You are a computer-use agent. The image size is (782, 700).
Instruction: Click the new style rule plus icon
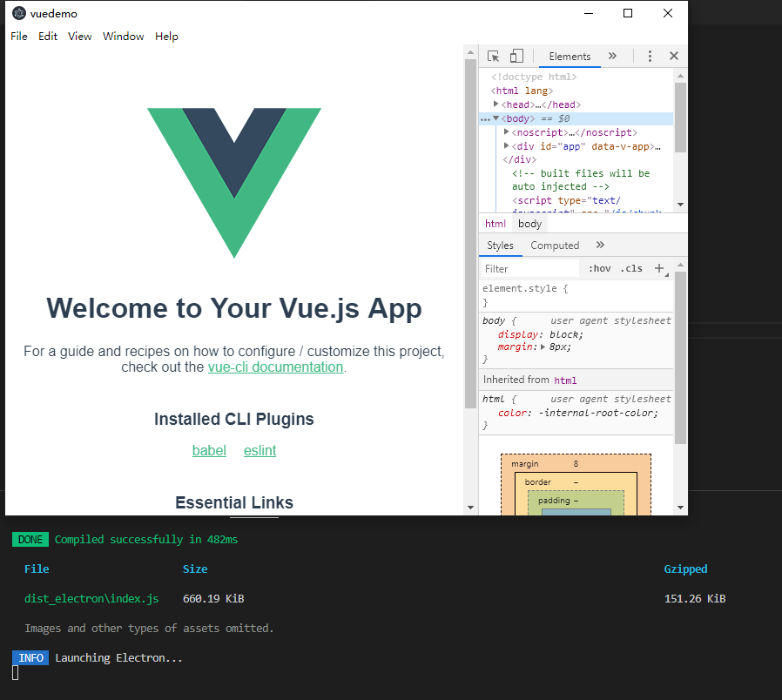[658, 267]
